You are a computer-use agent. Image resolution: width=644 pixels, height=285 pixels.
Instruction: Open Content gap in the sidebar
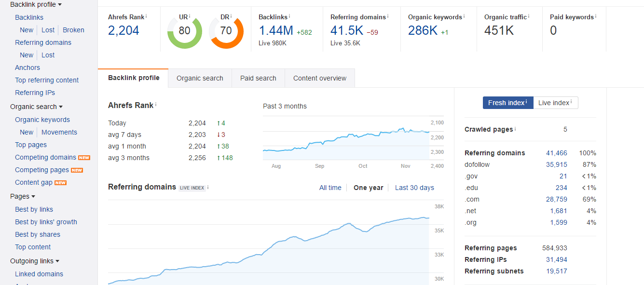(34, 182)
